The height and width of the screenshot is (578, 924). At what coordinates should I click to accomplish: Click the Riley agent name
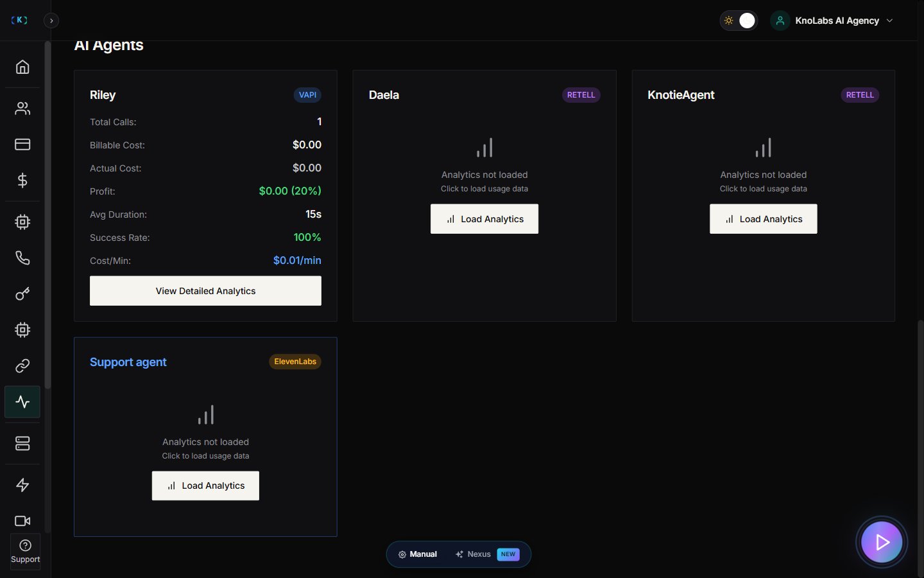click(103, 95)
